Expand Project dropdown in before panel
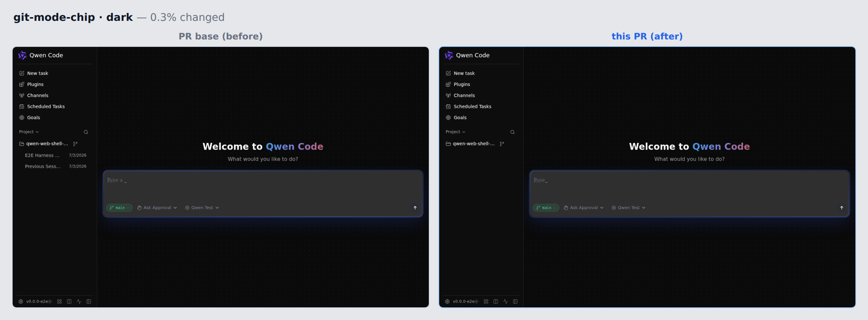868x320 pixels. click(x=29, y=132)
